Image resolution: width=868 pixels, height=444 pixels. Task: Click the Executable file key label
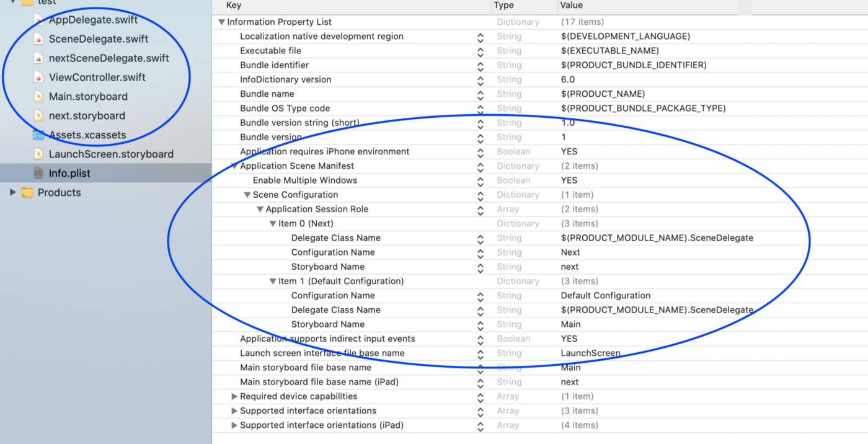point(270,51)
